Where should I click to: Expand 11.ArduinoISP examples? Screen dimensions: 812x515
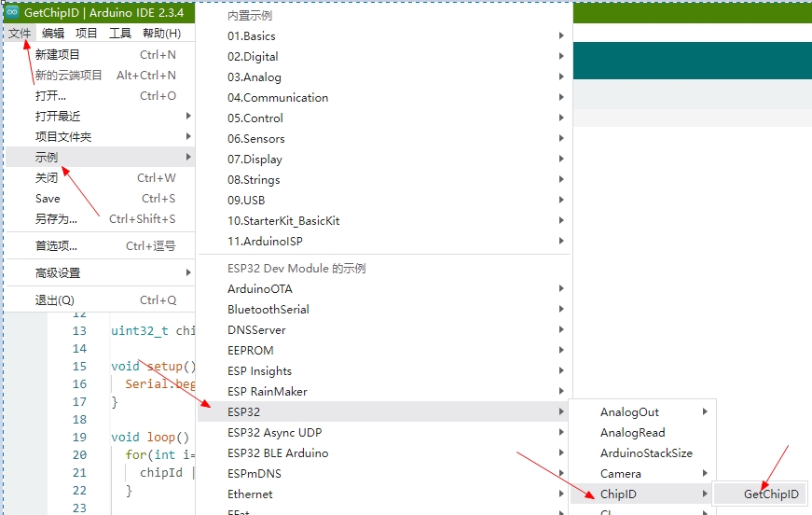384,241
